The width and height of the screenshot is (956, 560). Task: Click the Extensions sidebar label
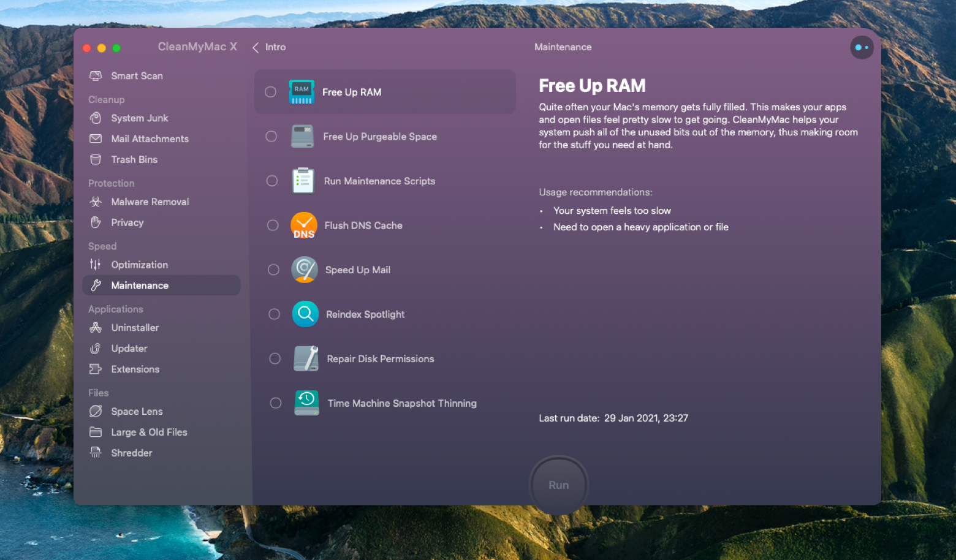click(x=135, y=369)
